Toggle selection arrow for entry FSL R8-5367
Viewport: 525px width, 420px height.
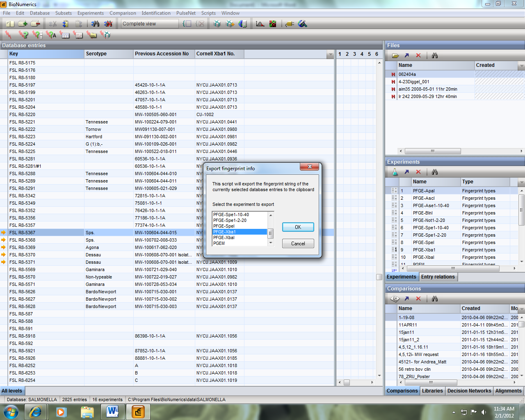click(4, 233)
